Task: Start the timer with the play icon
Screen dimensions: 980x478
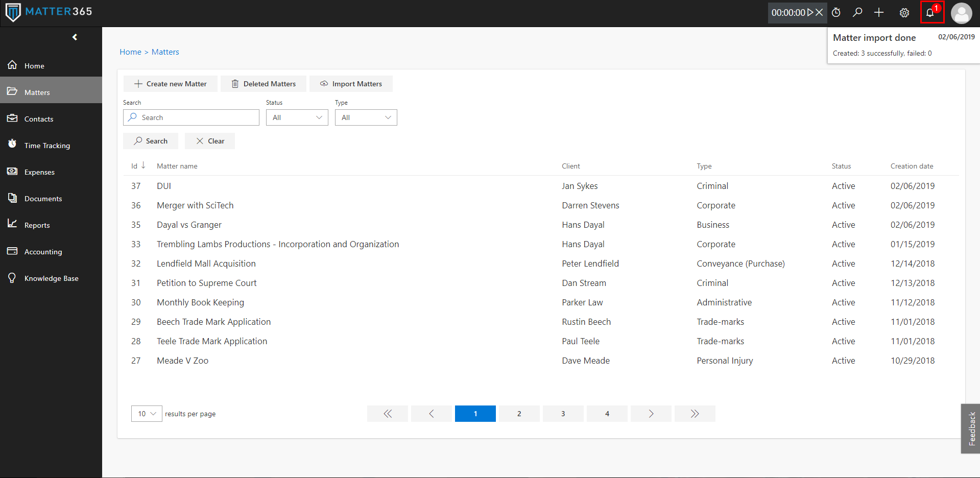Action: [810, 12]
